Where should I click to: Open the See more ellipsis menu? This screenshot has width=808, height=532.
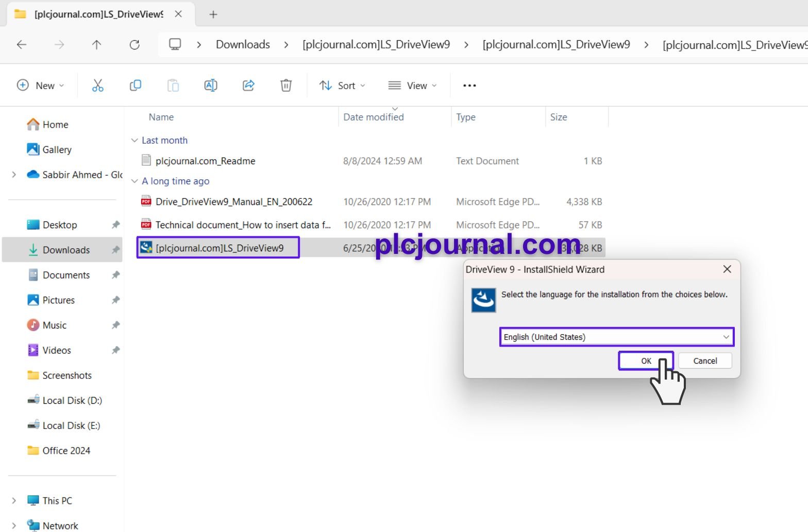[469, 85]
